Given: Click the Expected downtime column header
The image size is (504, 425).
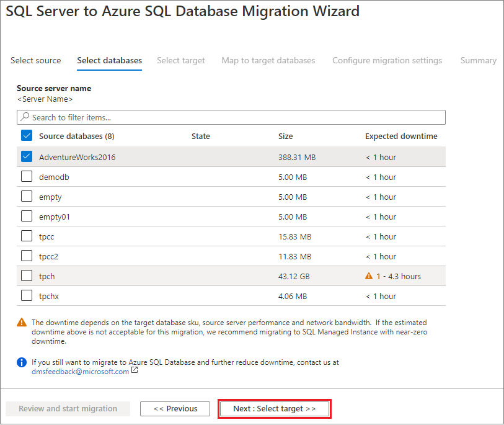Looking at the screenshot, I should [401, 136].
